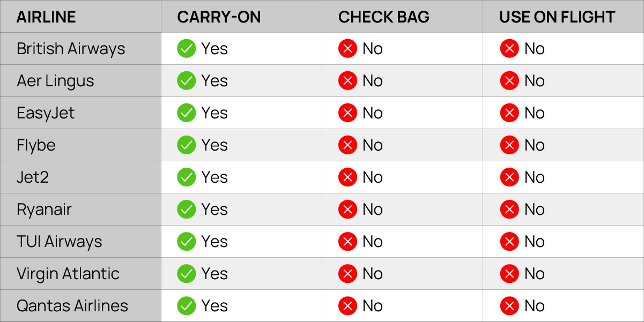644x322 pixels.
Task: Select the Virgin Atlantic airline cell
Action: (x=68, y=274)
